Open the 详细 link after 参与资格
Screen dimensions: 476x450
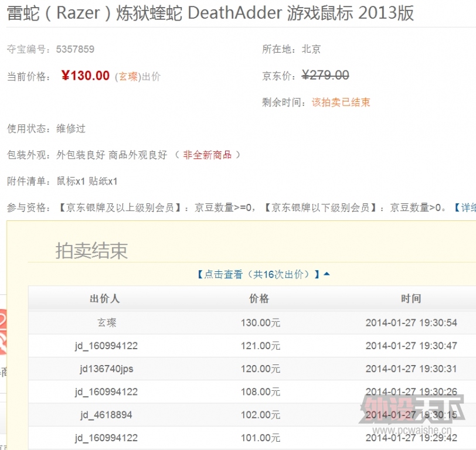[465, 207]
